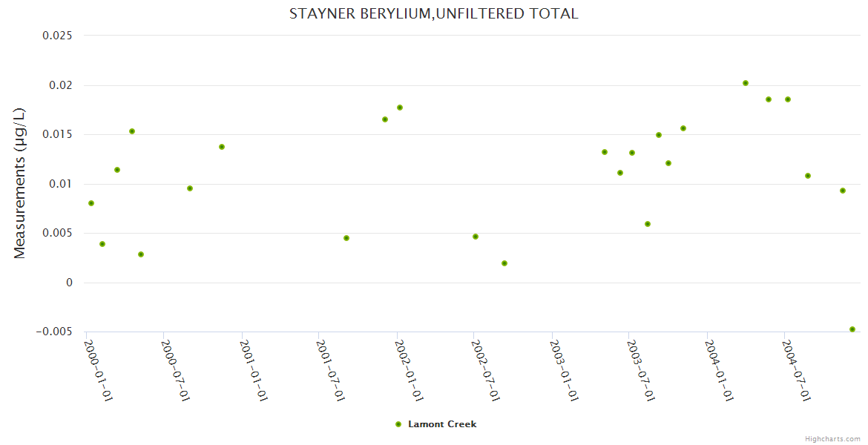Click the highest data point just above 0.02
This screenshot has height=445, width=868.
[x=746, y=83]
